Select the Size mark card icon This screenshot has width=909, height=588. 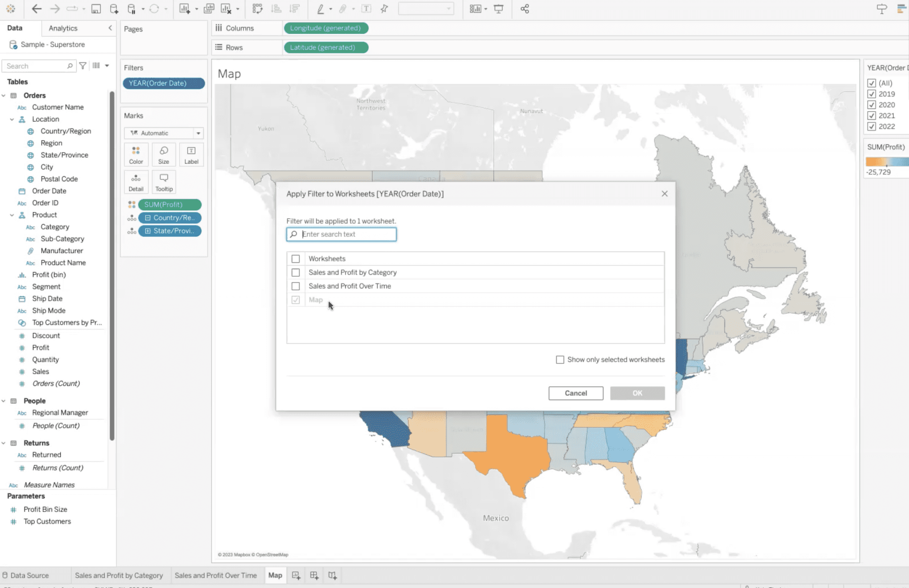click(163, 154)
